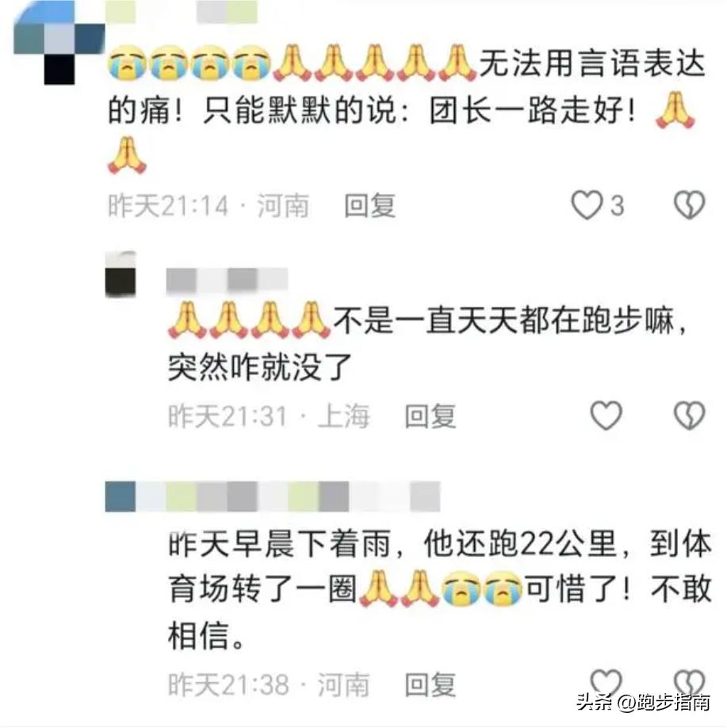Image resolution: width=727 pixels, height=728 pixels.
Task: Reply to the 21:38 河南 comment
Action: tap(430, 684)
